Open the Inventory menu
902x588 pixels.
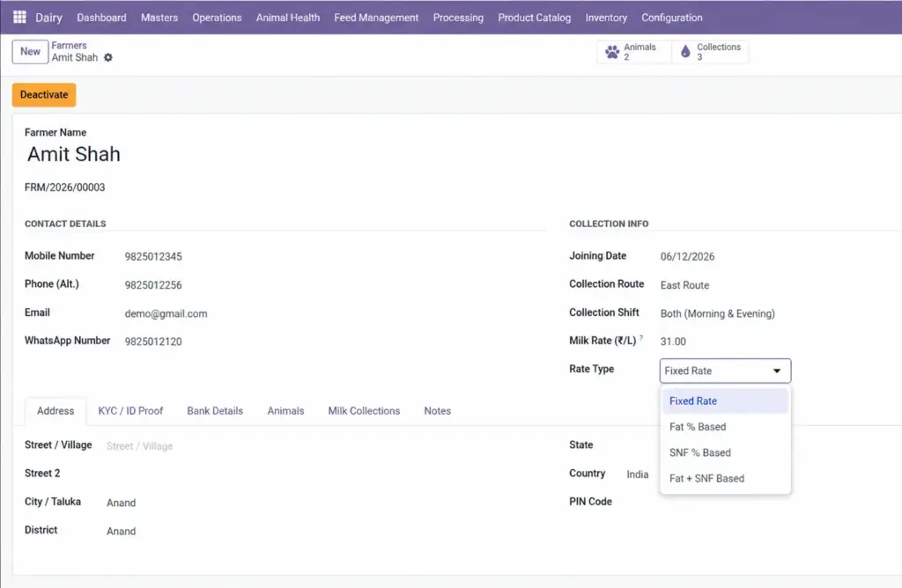(606, 18)
